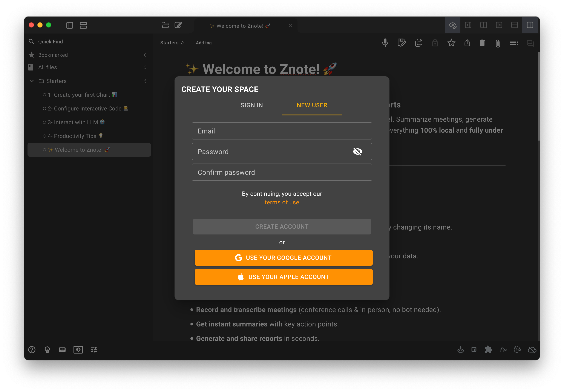Open the folder icon in title bar
This screenshot has width=564, height=392.
165,25
